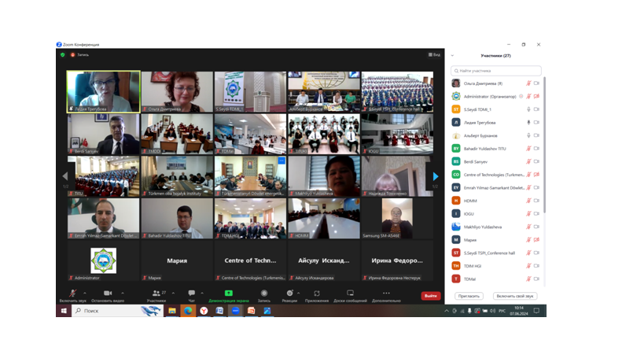Open Доски сообщений whiteboards icon
Viewport: 644px width, 362px height.
pyautogui.click(x=351, y=293)
